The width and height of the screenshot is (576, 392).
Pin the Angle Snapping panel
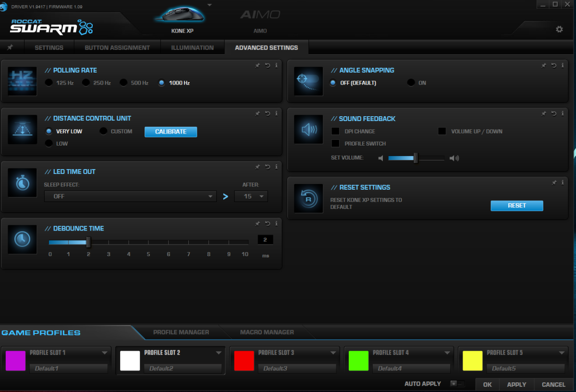point(544,65)
